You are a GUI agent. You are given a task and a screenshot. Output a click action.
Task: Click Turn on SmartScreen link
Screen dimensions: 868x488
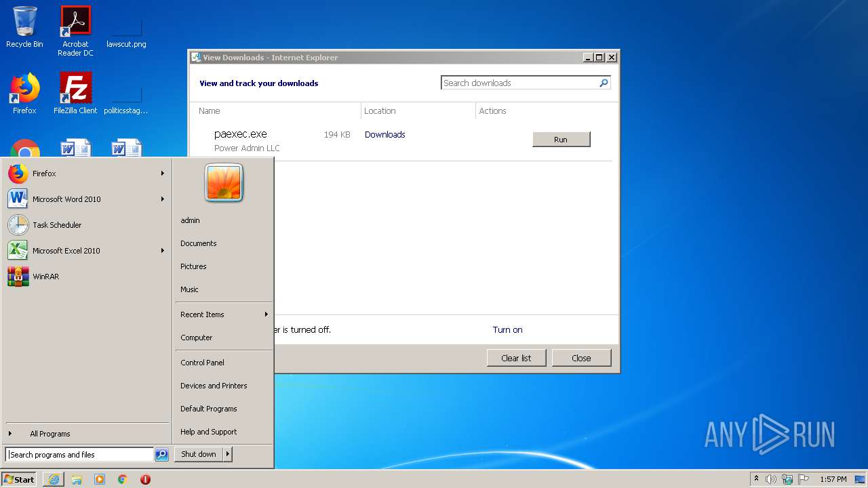507,330
